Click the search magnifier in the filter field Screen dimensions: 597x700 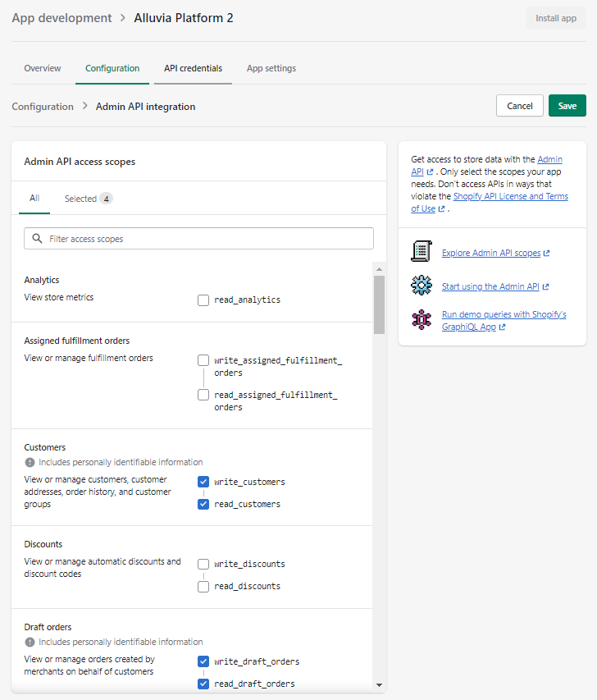click(x=36, y=238)
